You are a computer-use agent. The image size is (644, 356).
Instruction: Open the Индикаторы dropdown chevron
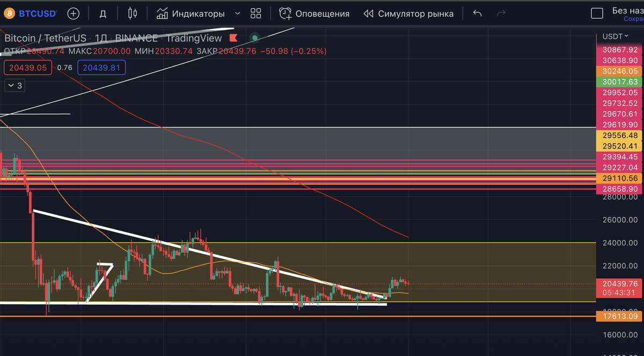click(236, 13)
